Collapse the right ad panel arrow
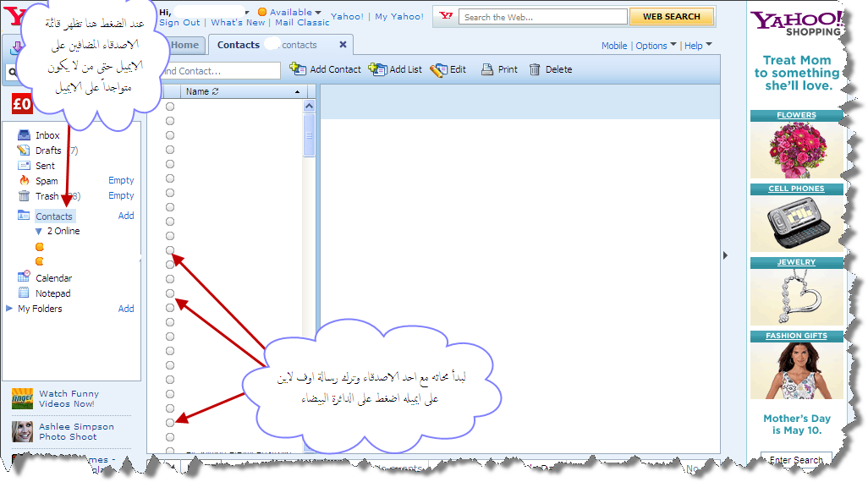The image size is (868, 482). point(725,255)
